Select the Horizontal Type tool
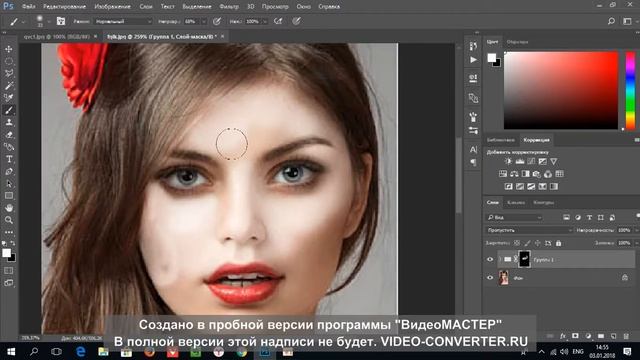Screen dimensions: 640x360 point(9,159)
